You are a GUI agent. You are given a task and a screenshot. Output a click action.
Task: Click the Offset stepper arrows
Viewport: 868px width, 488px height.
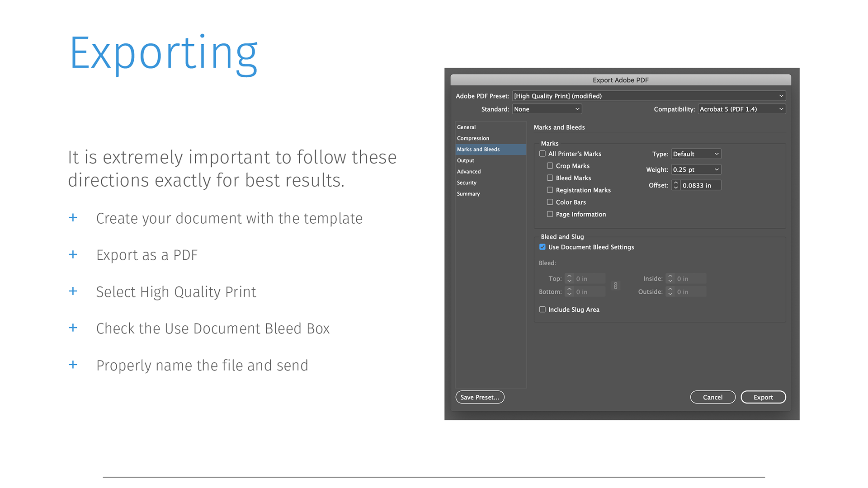[x=676, y=185]
